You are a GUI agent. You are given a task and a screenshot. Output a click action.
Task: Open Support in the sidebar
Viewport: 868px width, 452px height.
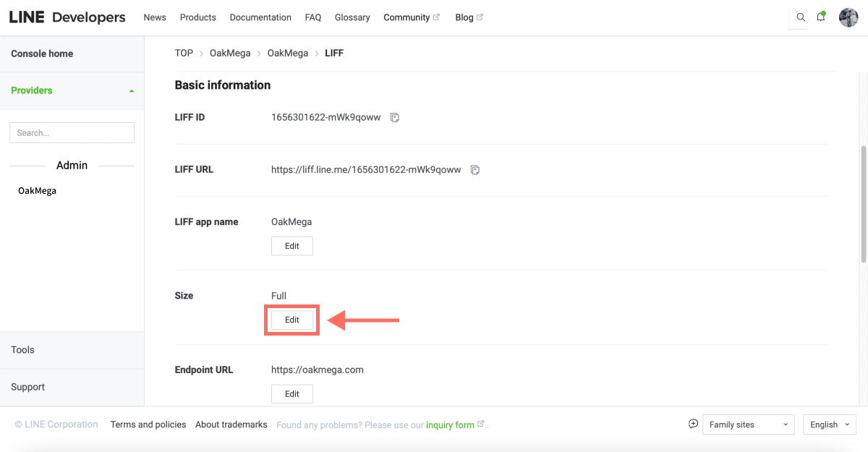point(27,387)
